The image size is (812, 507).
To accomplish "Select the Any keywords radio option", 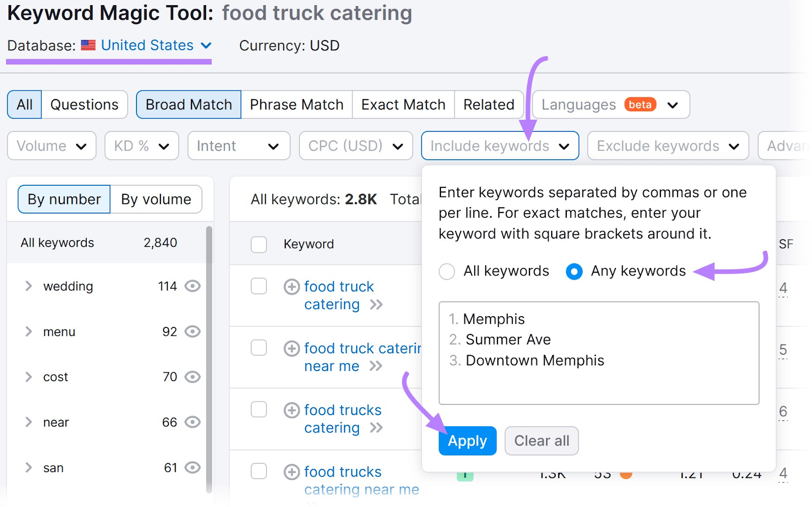I will pyautogui.click(x=574, y=272).
